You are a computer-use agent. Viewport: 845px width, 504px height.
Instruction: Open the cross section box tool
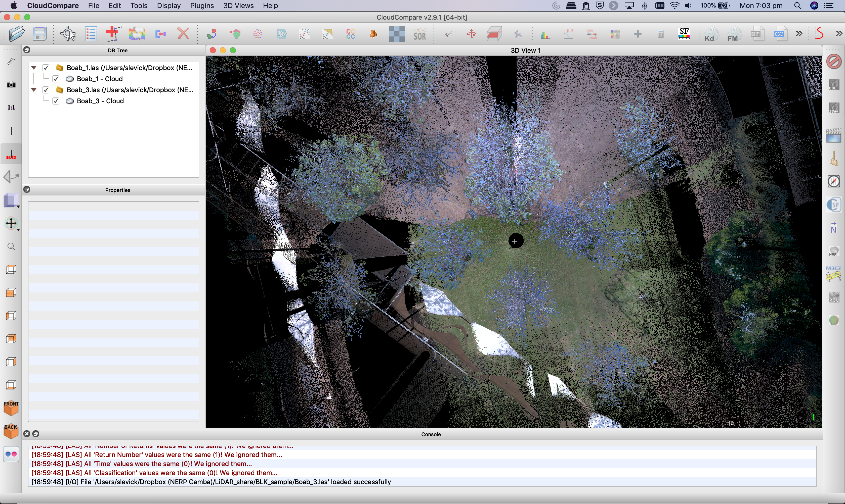point(494,34)
